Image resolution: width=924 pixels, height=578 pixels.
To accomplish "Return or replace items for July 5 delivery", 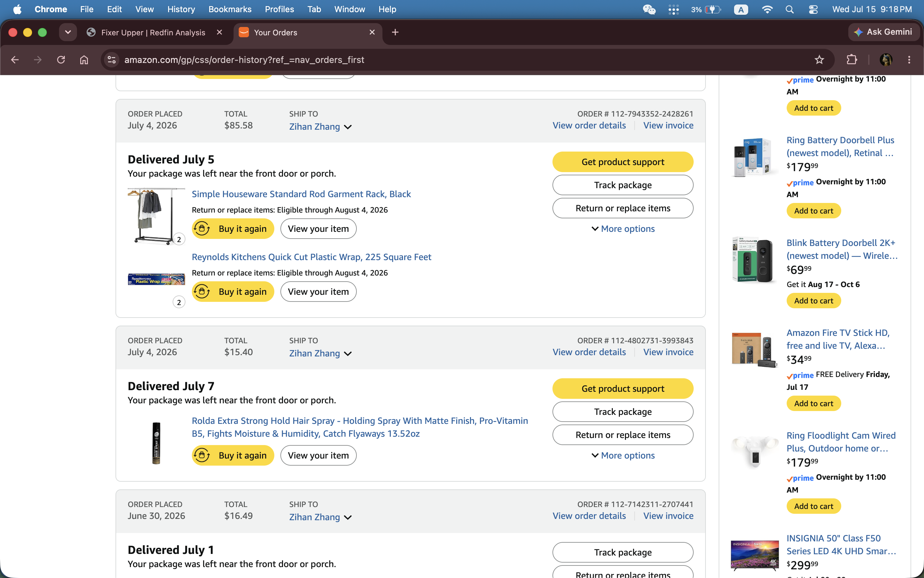I will click(623, 208).
